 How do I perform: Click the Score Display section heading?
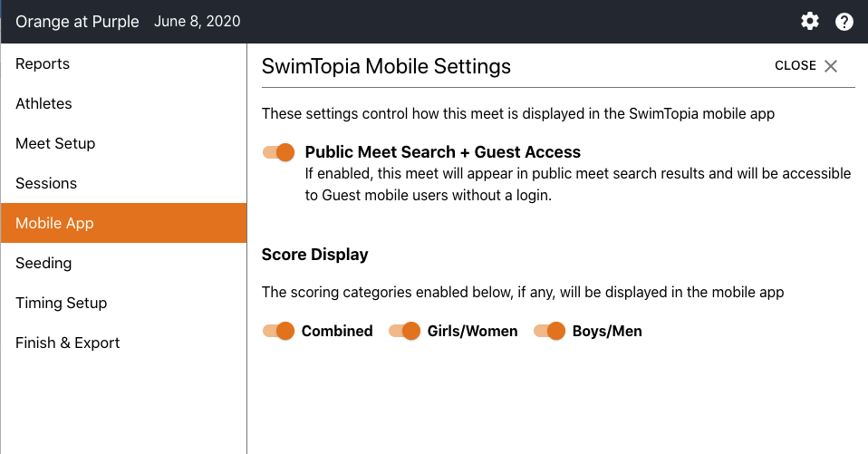pos(314,255)
